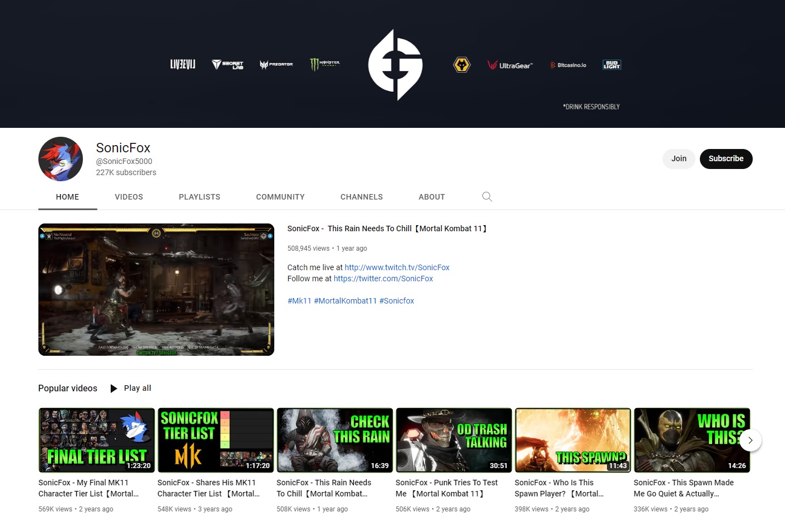The height and width of the screenshot is (532, 785).
Task: Click the SonicFox channel avatar
Action: (61, 159)
